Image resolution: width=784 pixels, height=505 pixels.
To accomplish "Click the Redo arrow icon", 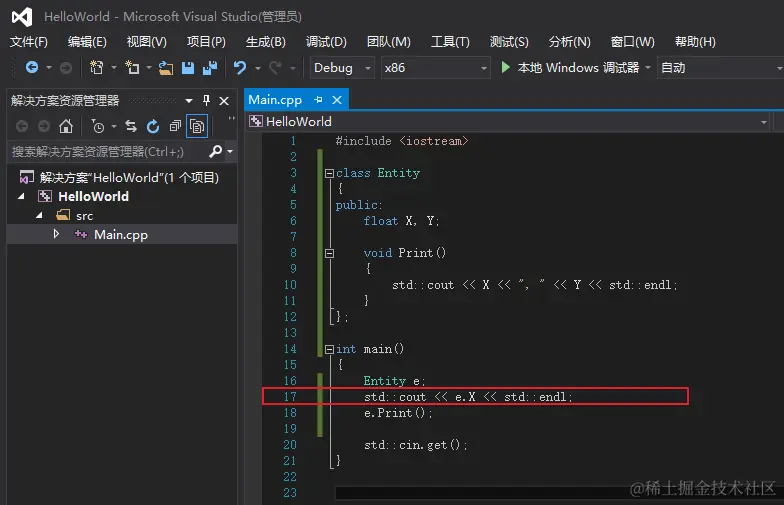I will pyautogui.click(x=275, y=68).
